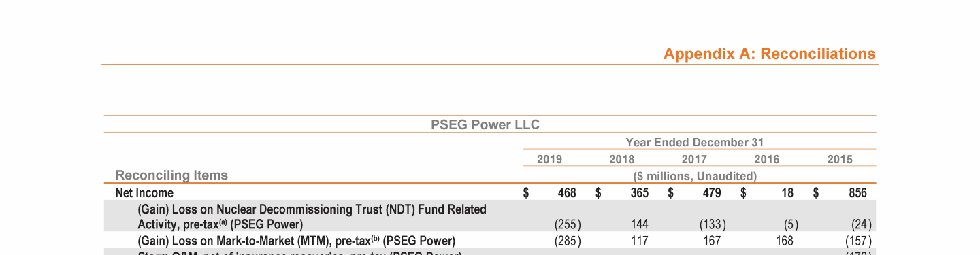Click the Appendix A: Reconciliations heading
The image size is (980, 255).
[770, 54]
